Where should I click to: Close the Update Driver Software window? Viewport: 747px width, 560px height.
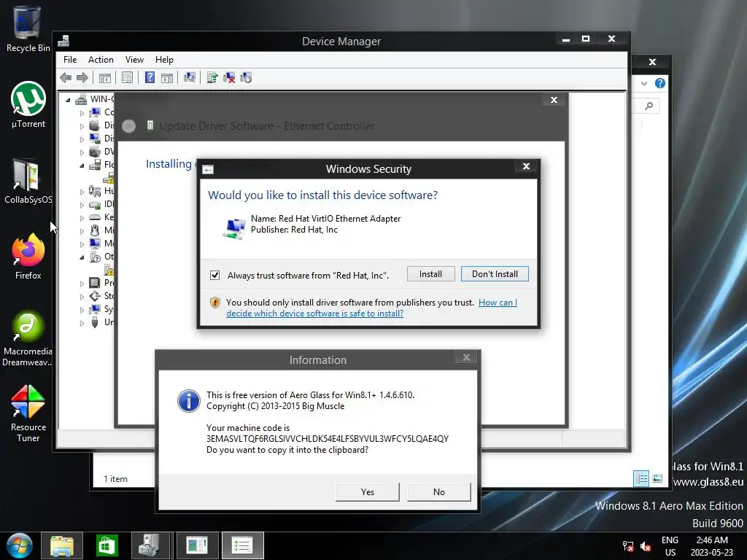pos(554,100)
